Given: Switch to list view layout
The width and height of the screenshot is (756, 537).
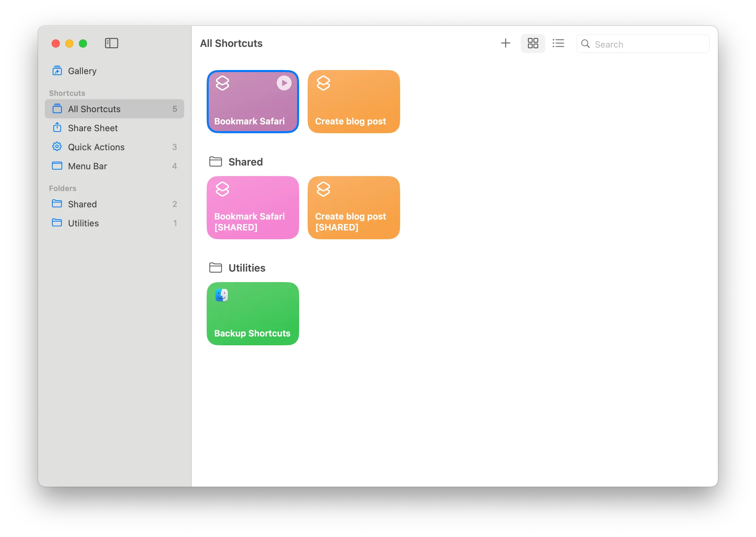Looking at the screenshot, I should (x=559, y=43).
